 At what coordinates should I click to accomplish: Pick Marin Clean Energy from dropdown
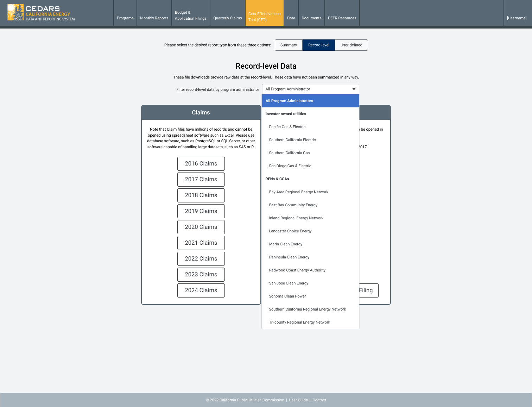tap(285, 244)
